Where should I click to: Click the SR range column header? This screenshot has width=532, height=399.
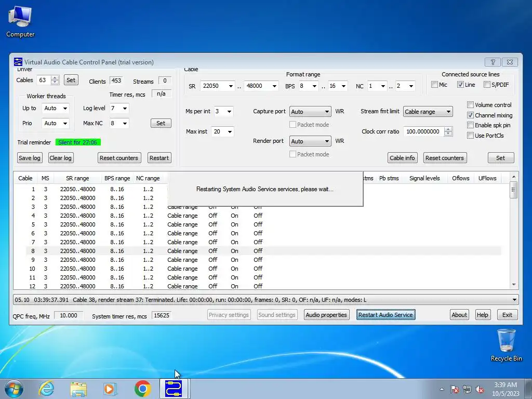[x=77, y=178]
